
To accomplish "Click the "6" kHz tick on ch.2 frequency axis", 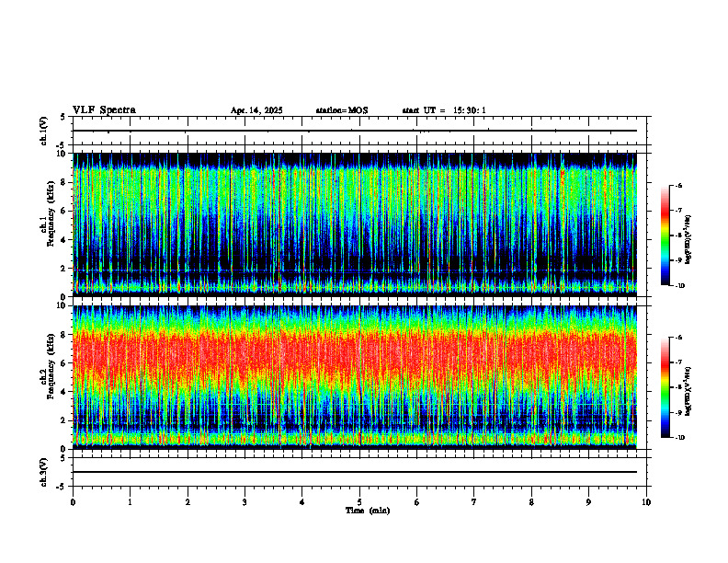I will (63, 363).
